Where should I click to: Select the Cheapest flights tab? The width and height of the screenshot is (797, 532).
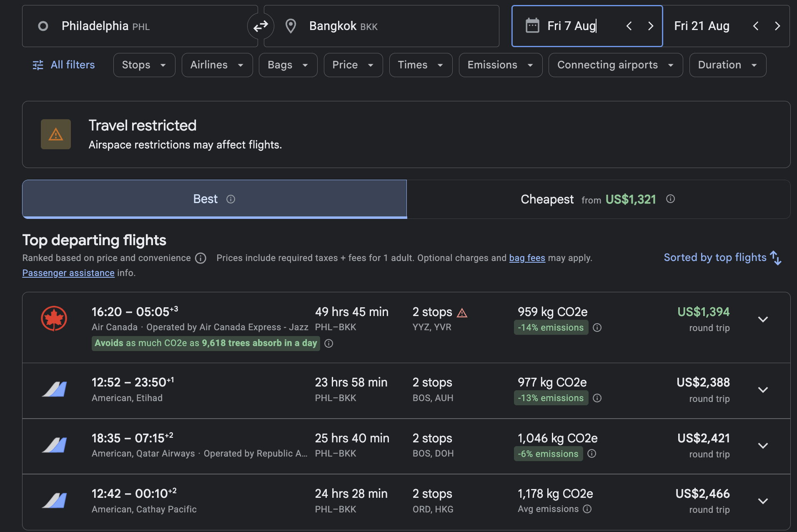coord(598,199)
